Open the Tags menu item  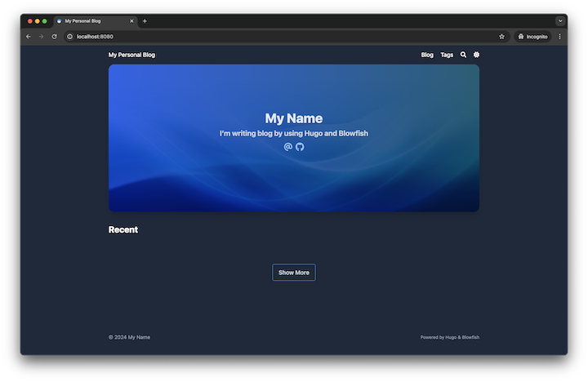pyautogui.click(x=447, y=55)
